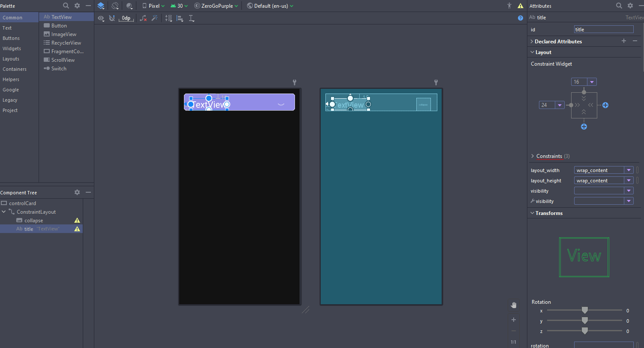Select TextView in the palette list

[66, 17]
